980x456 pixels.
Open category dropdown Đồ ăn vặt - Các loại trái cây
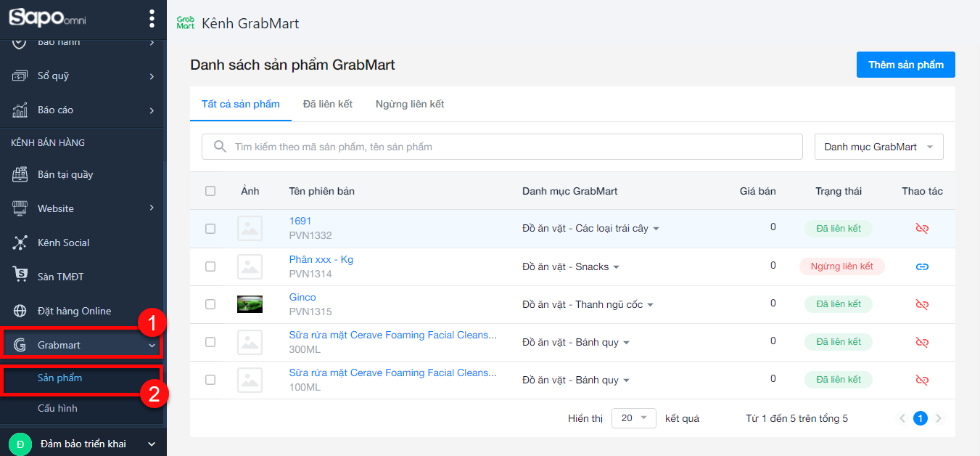590,229
